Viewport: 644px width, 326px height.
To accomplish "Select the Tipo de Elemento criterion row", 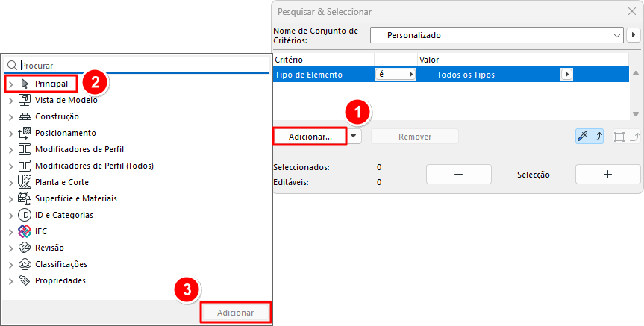I will point(451,75).
